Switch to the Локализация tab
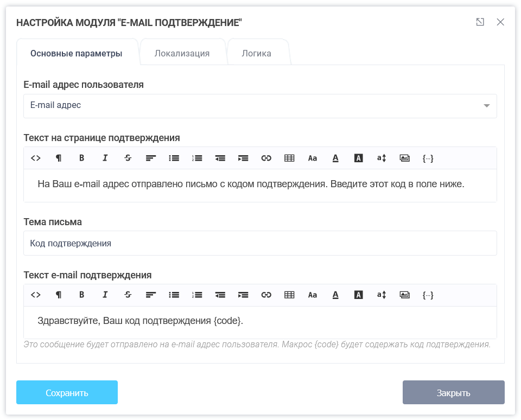The image size is (521, 420). coord(183,53)
